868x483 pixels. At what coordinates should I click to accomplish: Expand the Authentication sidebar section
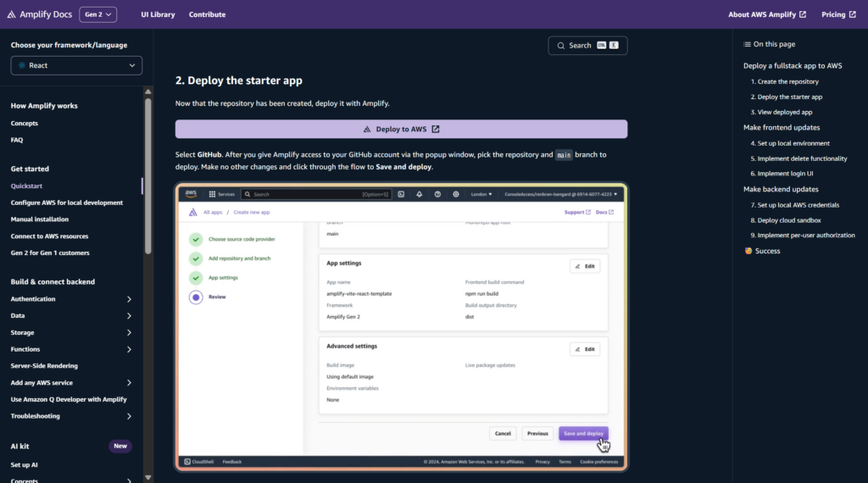coord(129,299)
